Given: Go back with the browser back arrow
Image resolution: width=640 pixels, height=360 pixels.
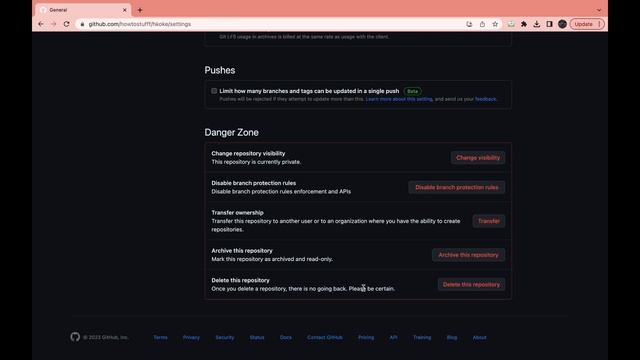Looking at the screenshot, I should pyautogui.click(x=41, y=24).
